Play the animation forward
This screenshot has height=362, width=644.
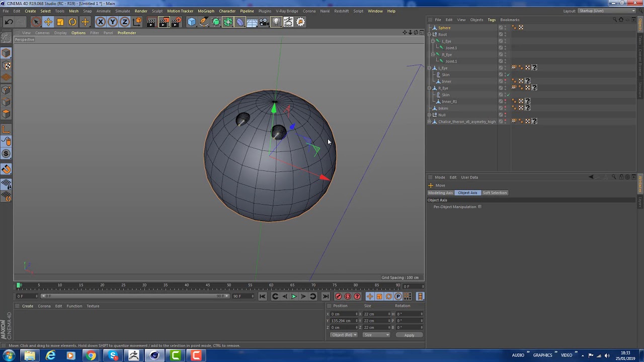pos(294,297)
